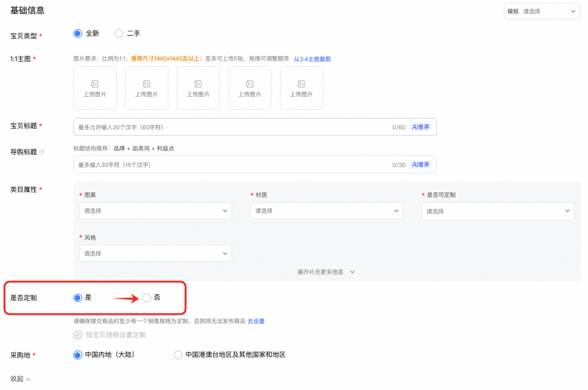
Task: Open the 去设置 link
Action: [256, 321]
